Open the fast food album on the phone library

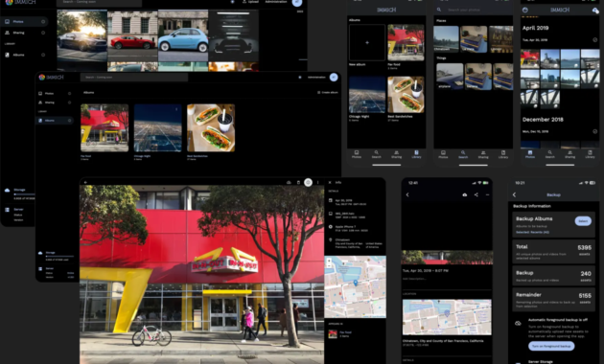click(x=406, y=43)
